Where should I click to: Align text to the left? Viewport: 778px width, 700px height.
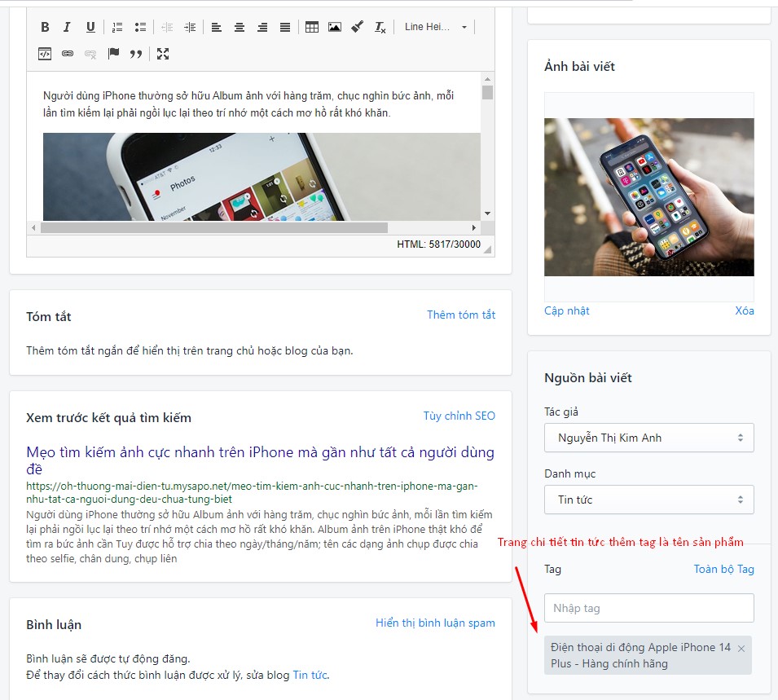pyautogui.click(x=217, y=27)
